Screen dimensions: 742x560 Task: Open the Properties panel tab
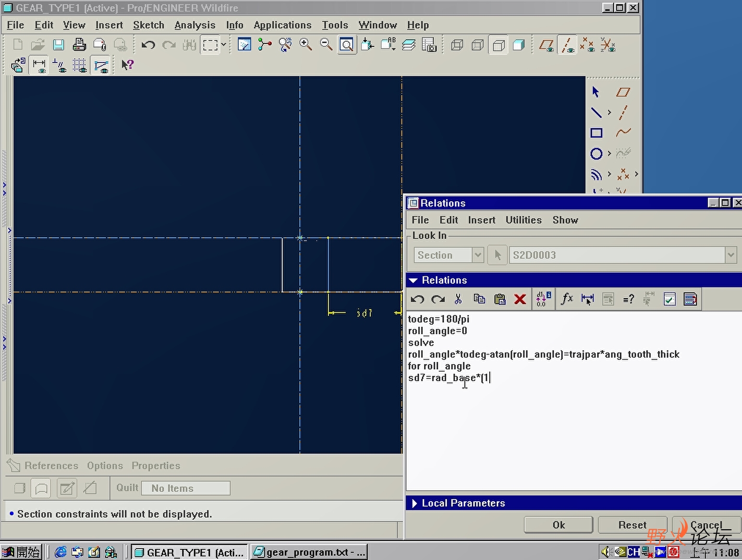pos(156,466)
